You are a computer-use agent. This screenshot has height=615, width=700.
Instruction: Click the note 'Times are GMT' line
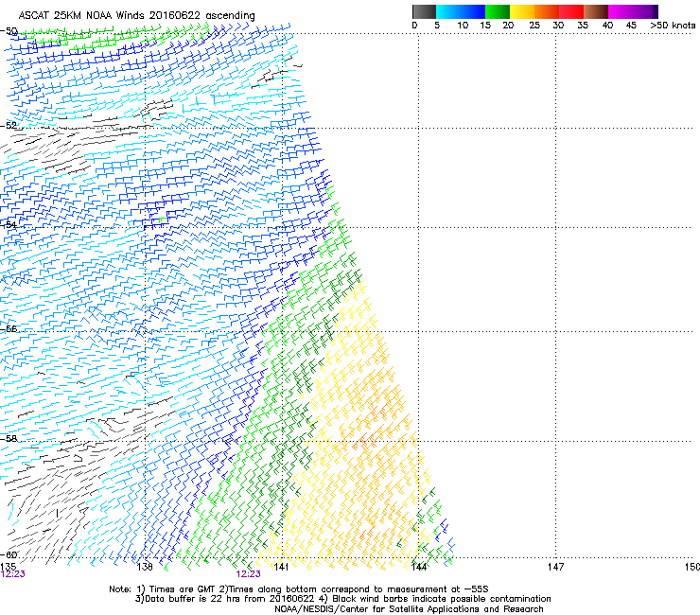pyautogui.click(x=298, y=589)
